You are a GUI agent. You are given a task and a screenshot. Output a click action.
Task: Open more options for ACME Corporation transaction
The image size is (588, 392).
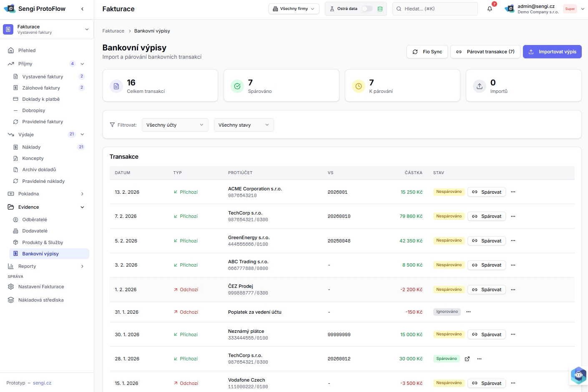point(513,192)
